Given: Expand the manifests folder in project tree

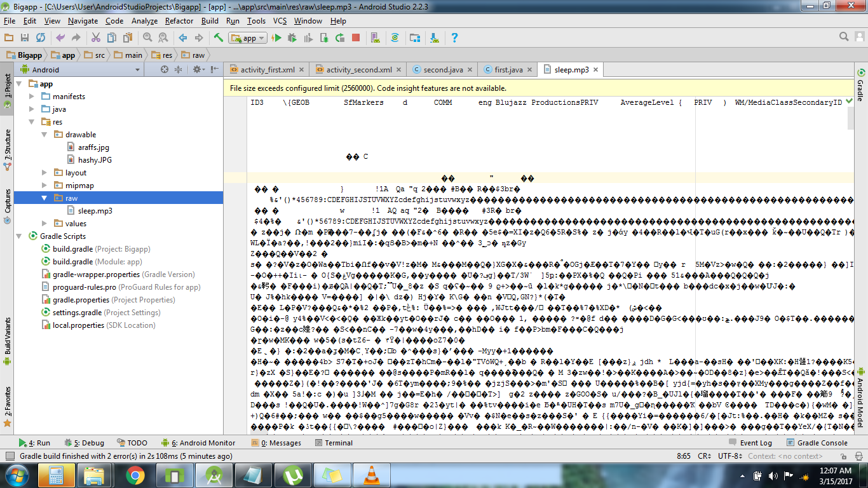Looking at the screenshot, I should tap(32, 97).
